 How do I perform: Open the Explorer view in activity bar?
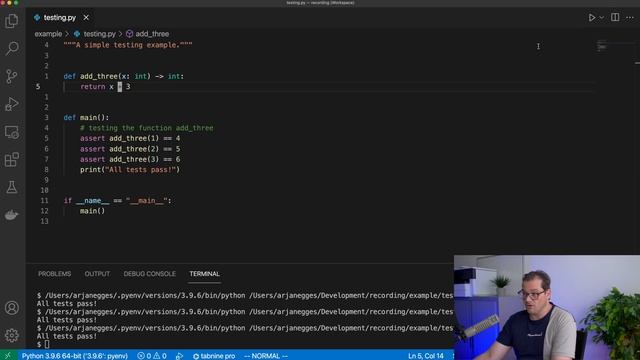pyautogui.click(x=11, y=21)
